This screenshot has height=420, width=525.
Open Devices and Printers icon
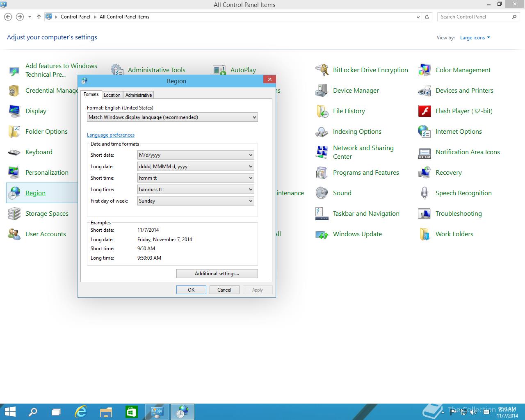[425, 91]
